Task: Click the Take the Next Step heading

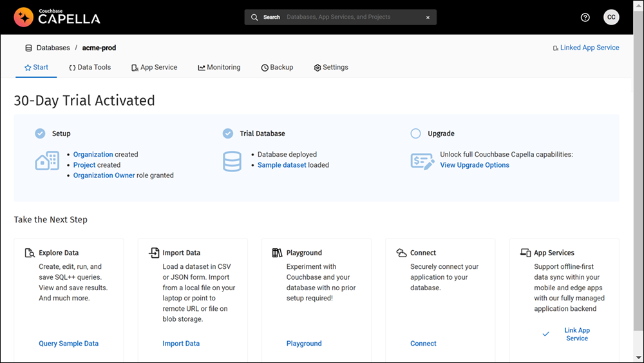Action: [50, 219]
